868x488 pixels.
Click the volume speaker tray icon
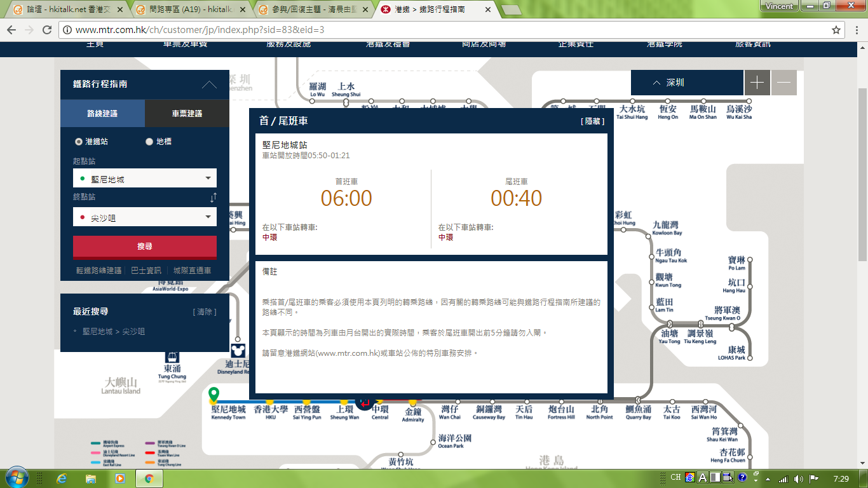(x=798, y=478)
